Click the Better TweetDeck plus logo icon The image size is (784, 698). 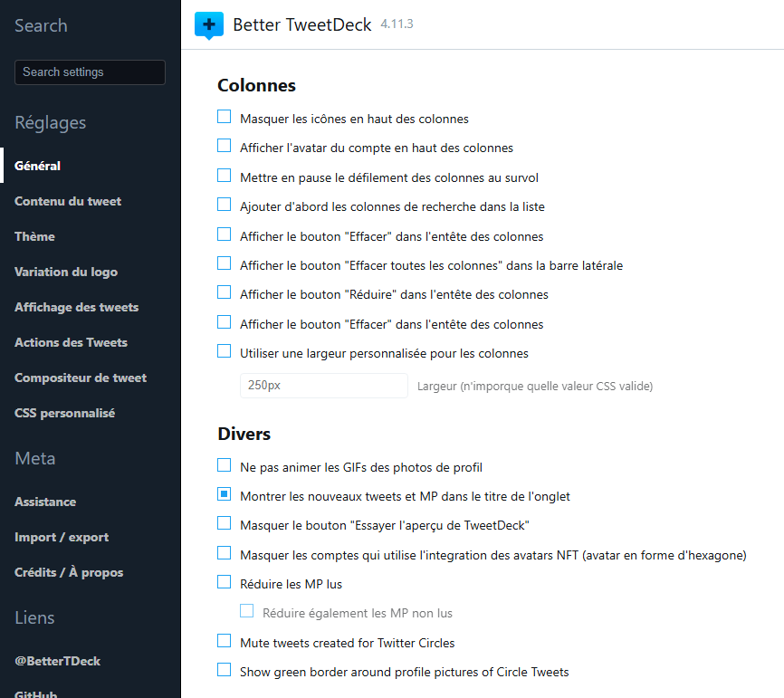pos(209,25)
